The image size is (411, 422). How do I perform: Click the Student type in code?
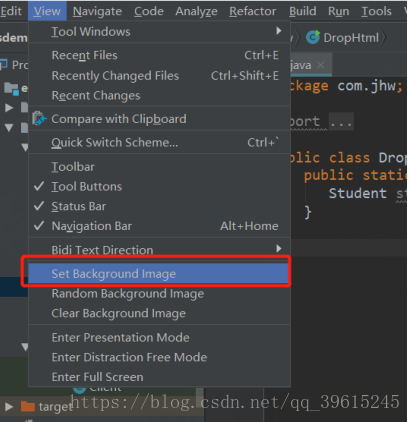click(358, 193)
